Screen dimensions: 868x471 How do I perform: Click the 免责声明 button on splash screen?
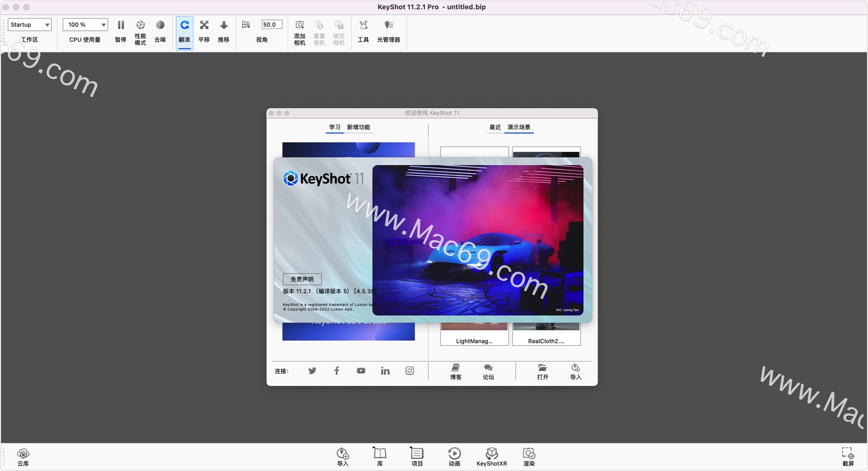tap(302, 279)
